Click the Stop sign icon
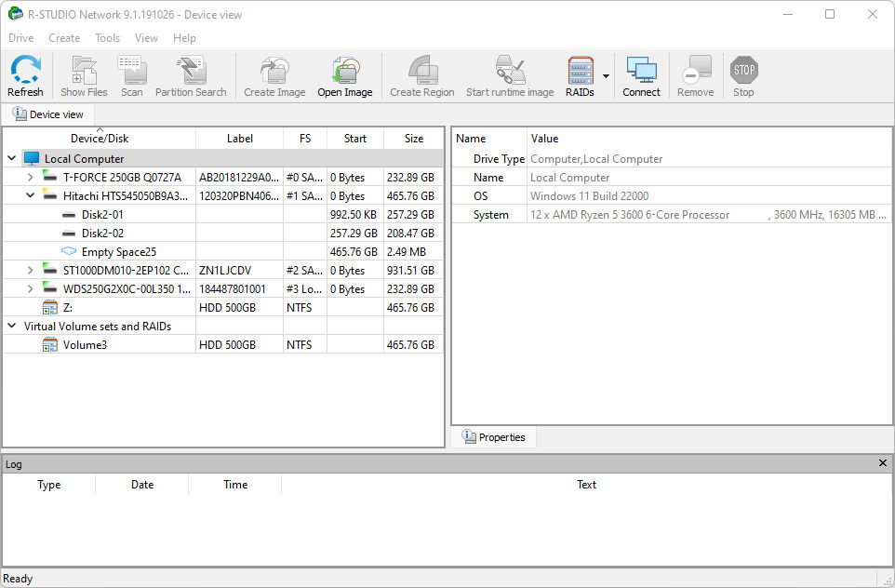This screenshot has height=588, width=895. tap(743, 70)
